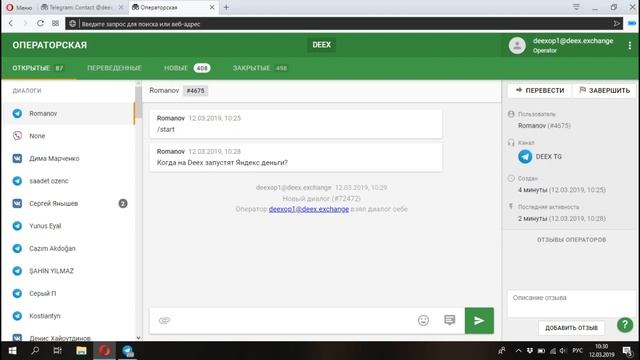The width and height of the screenshot is (640, 360).
Task: Click dialogs list scrollbar down arrow
Action: click(138, 338)
